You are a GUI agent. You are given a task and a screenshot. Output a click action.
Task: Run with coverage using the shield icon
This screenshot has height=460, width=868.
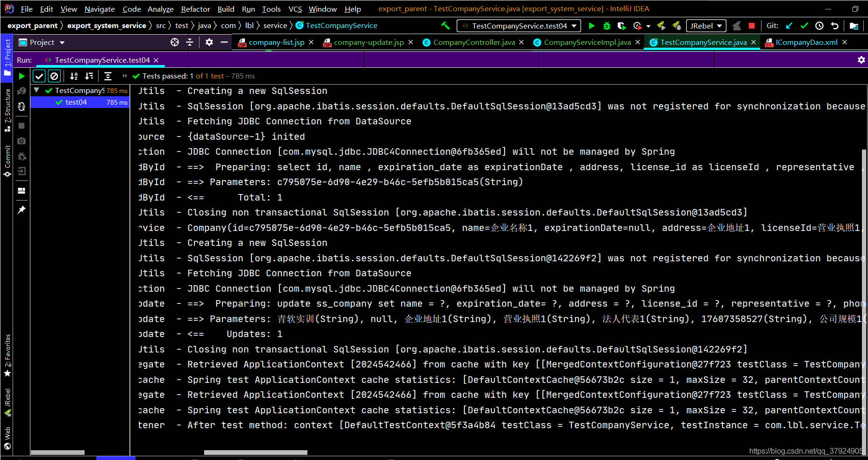click(621, 26)
